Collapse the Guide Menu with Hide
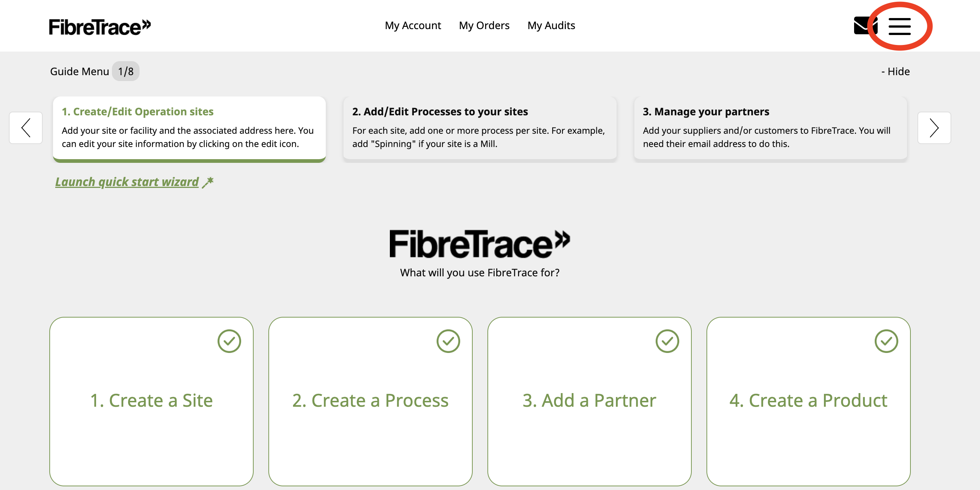 pos(896,71)
